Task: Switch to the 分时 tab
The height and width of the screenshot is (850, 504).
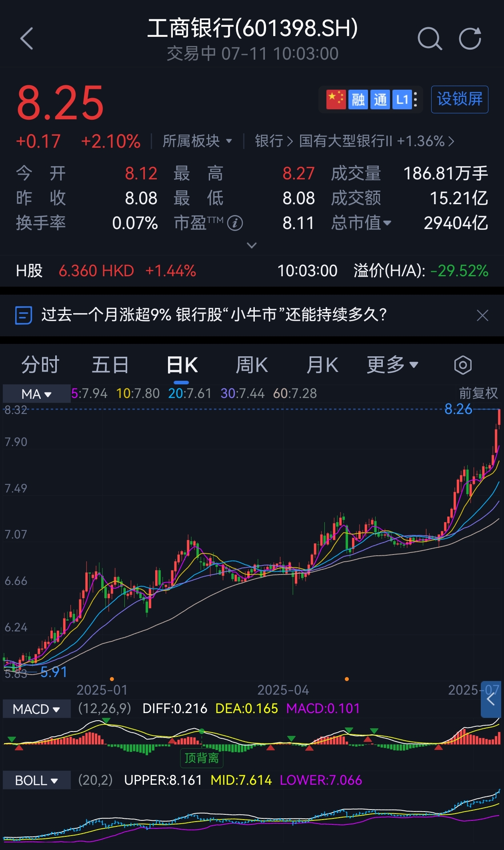Action: (40, 365)
